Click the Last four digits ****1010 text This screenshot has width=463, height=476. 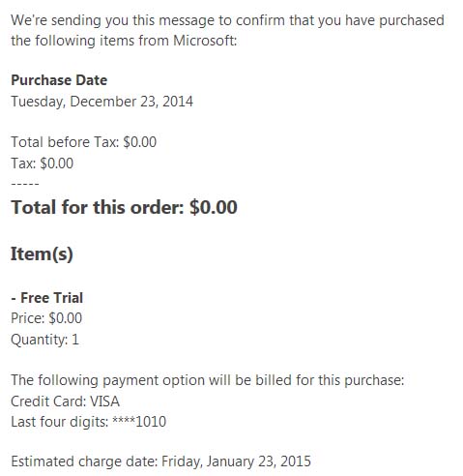[x=89, y=422]
